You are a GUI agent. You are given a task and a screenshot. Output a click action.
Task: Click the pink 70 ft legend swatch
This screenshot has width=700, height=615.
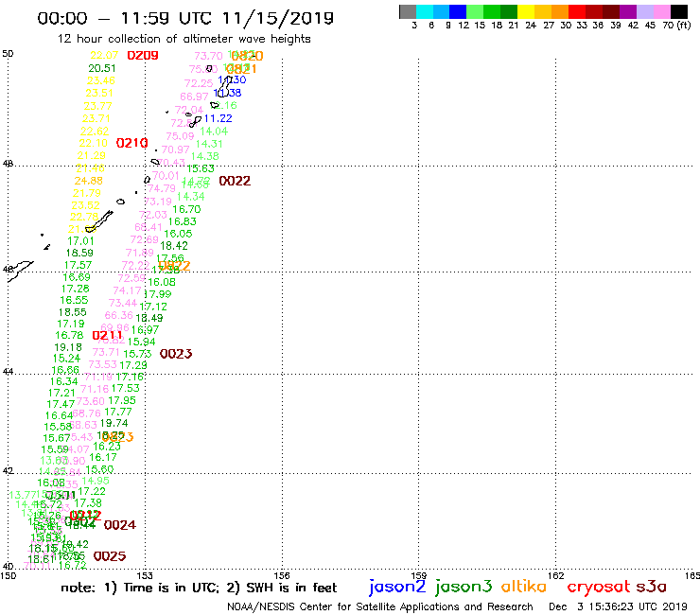[661, 12]
